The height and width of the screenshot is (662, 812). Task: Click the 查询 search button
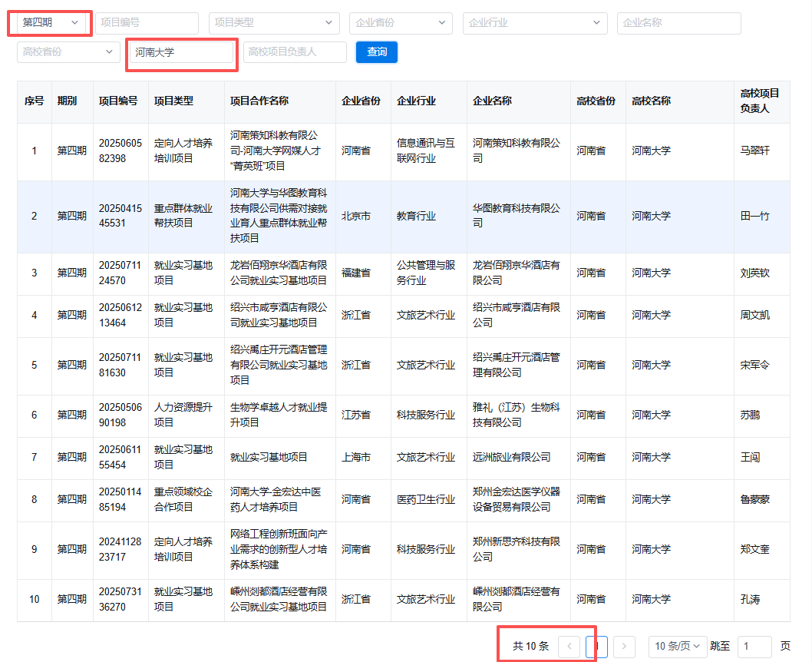coord(377,51)
